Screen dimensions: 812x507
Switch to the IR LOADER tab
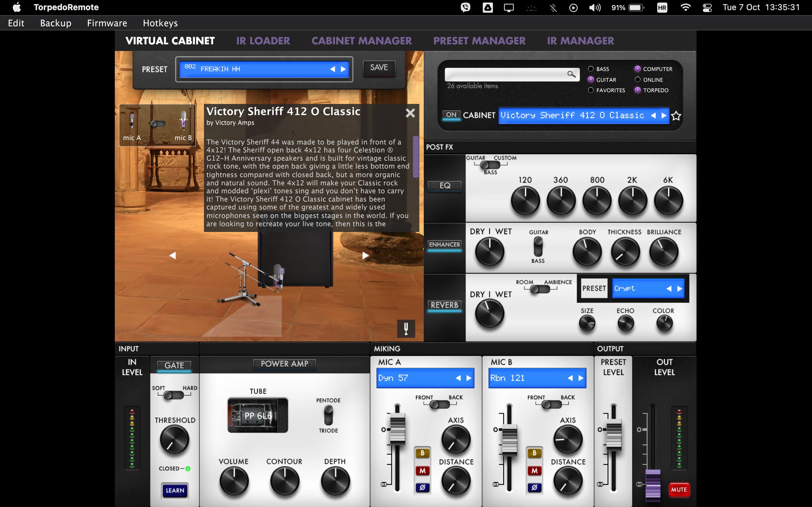263,41
